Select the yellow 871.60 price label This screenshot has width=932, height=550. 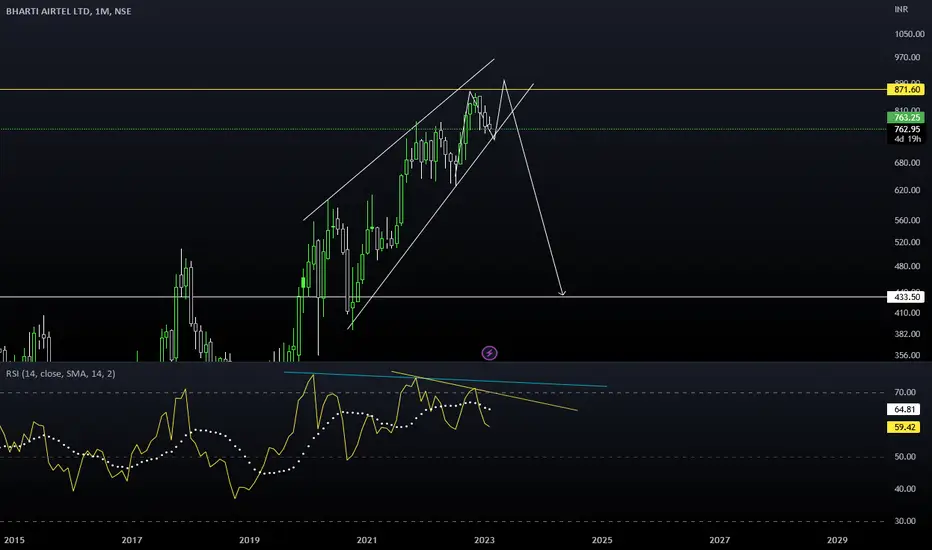[x=906, y=89]
